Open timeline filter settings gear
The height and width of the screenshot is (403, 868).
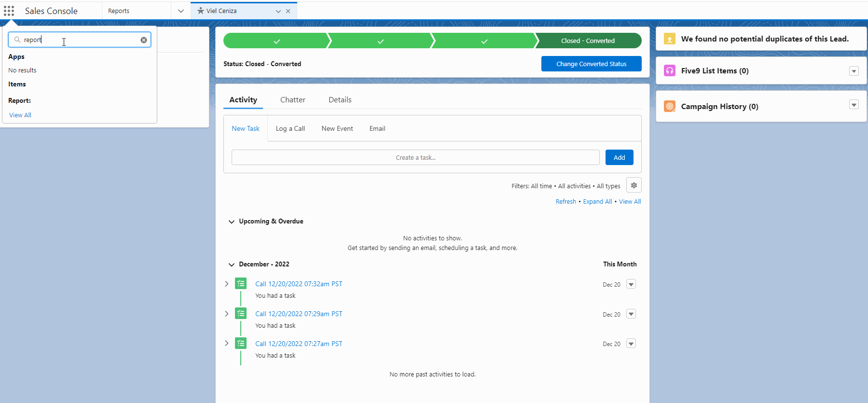[634, 185]
